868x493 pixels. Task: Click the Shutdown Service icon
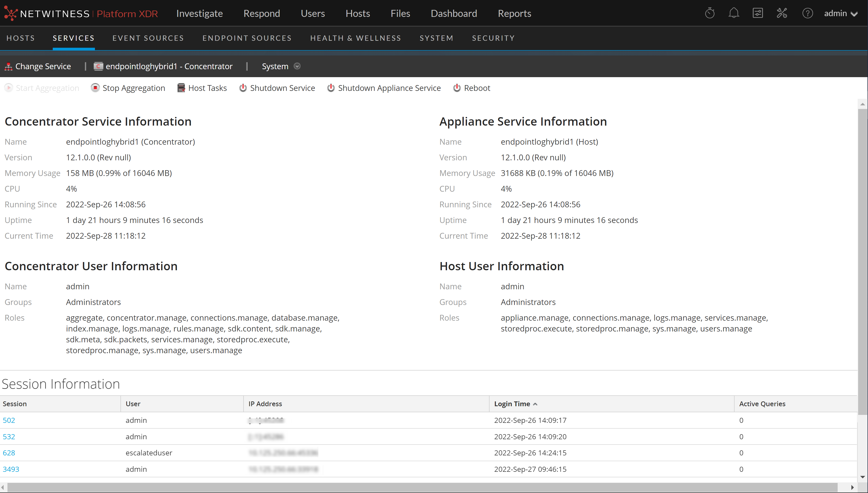coord(243,88)
